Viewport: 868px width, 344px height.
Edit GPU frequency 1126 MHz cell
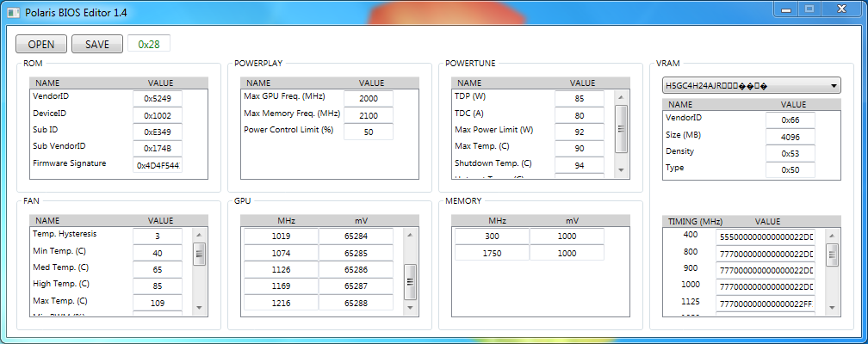(x=281, y=269)
